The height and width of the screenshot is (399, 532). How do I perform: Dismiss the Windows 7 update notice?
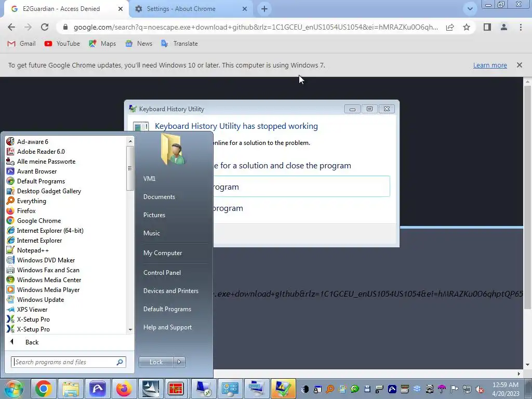click(x=519, y=65)
